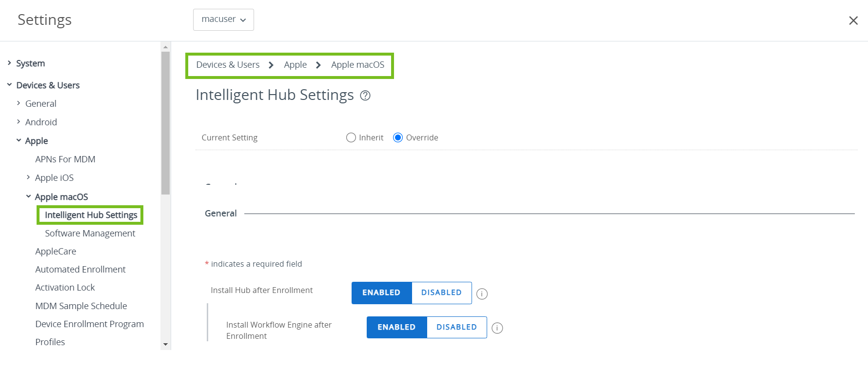
Task: Set Install Hub after Enrollment to Enabled
Action: tap(381, 293)
